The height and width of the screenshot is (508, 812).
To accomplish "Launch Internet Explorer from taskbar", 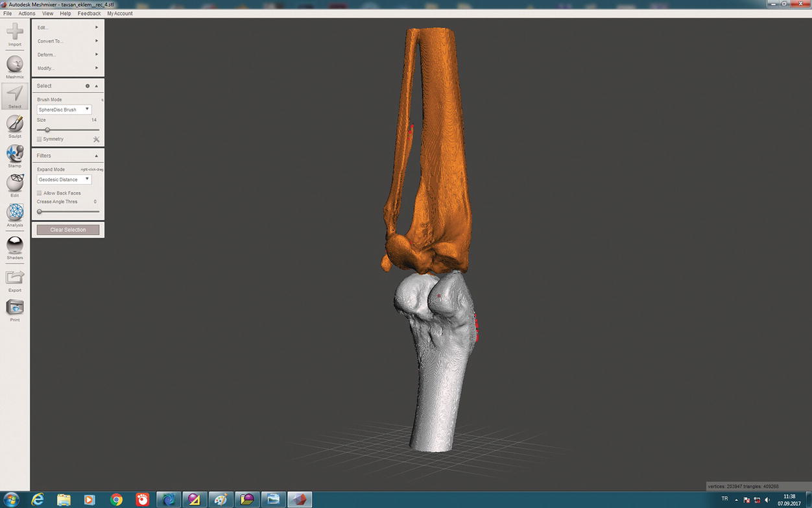I will [38, 500].
